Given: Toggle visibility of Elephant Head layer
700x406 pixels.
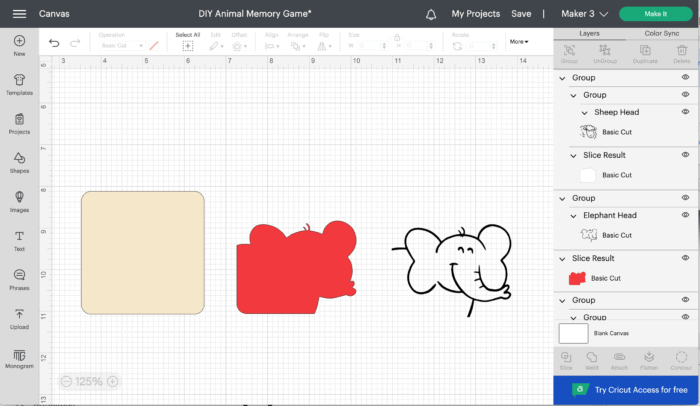Looking at the screenshot, I should pyautogui.click(x=685, y=215).
